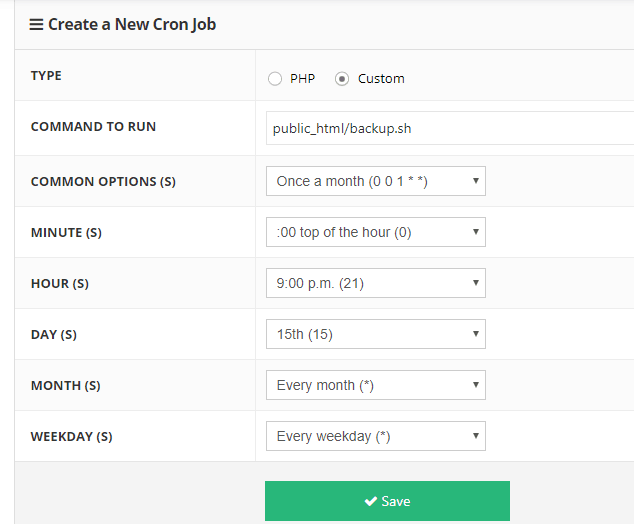
Task: Click the arrow on the 15th (15) dropdown
Action: (475, 334)
